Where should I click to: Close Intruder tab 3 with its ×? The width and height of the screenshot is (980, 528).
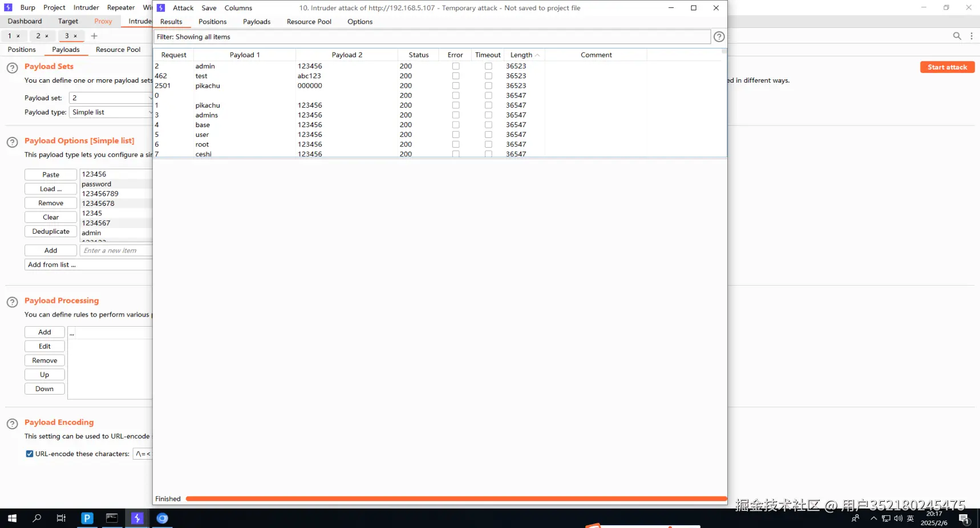coord(75,36)
